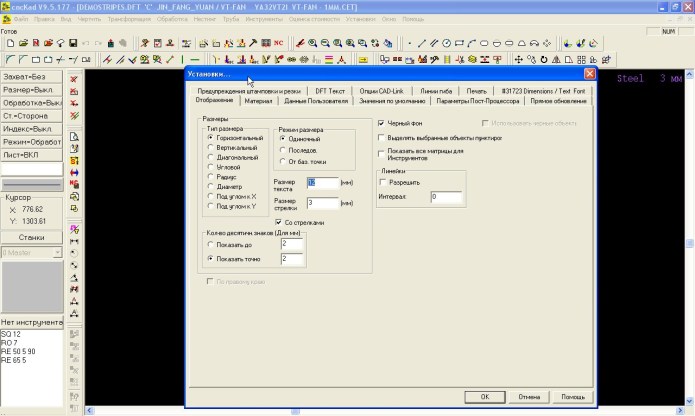The width and height of the screenshot is (695, 416).
Task: Open Печать tab
Action: (476, 91)
